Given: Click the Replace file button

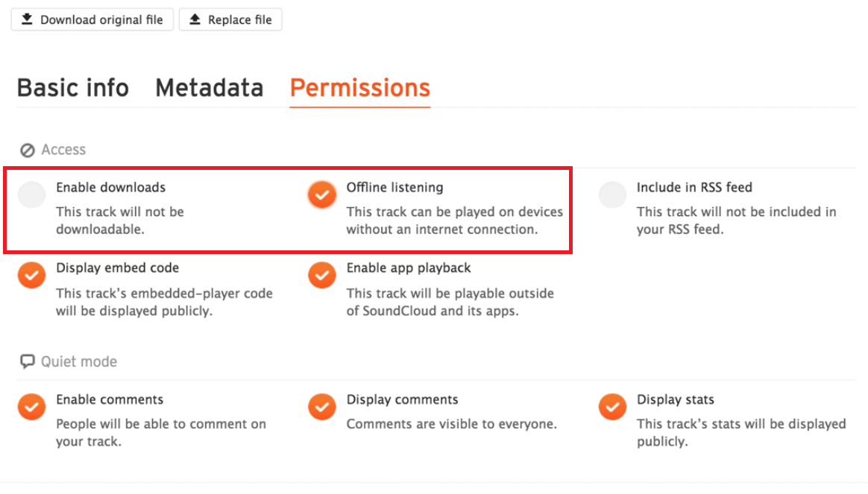Looking at the screenshot, I should click(x=230, y=19).
